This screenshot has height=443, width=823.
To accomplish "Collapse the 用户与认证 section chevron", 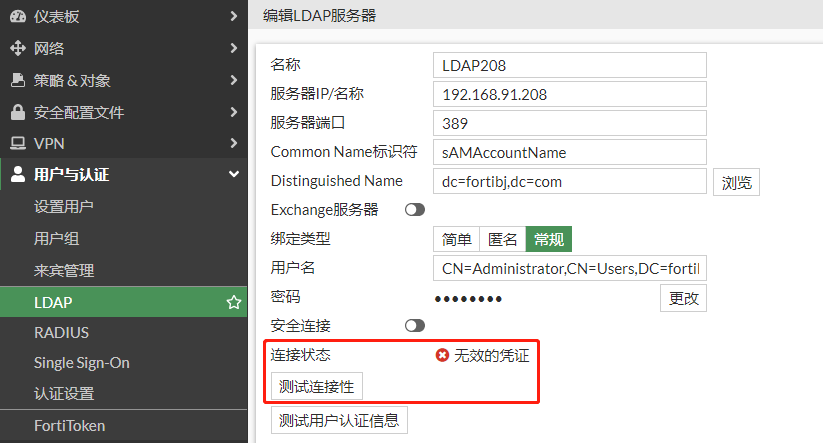I will coord(233,175).
